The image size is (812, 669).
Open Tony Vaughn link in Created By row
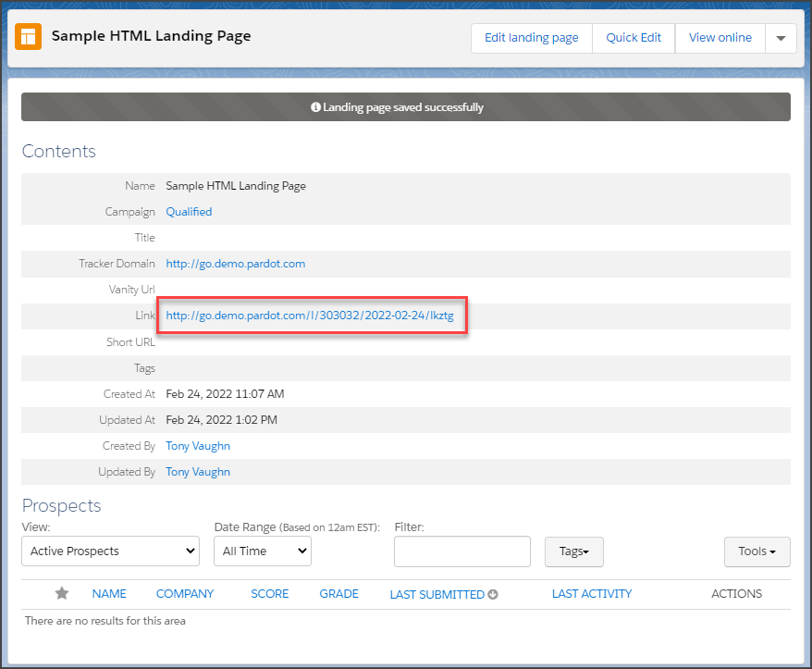pos(198,446)
